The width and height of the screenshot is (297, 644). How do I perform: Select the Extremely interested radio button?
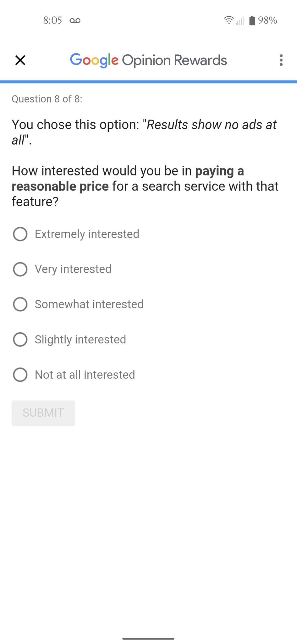[x=20, y=234]
